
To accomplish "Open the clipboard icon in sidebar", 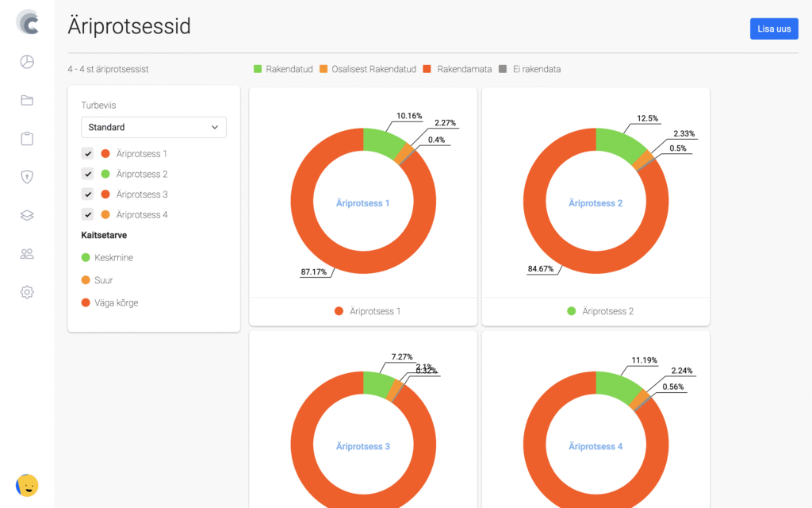I will pos(27,139).
